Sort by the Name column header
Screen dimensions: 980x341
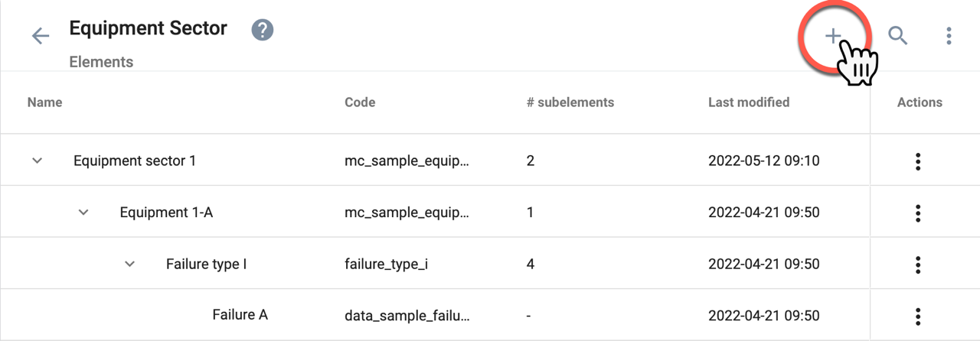[44, 102]
